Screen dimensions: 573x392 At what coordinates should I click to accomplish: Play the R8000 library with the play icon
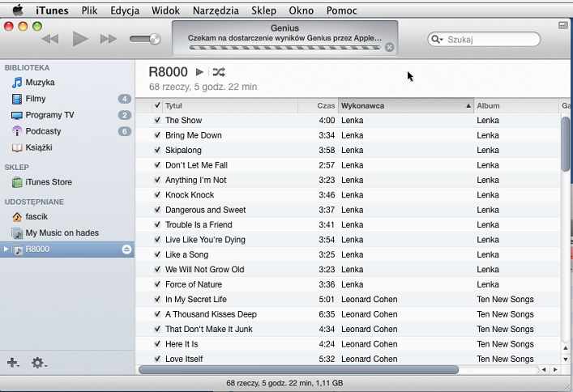199,72
